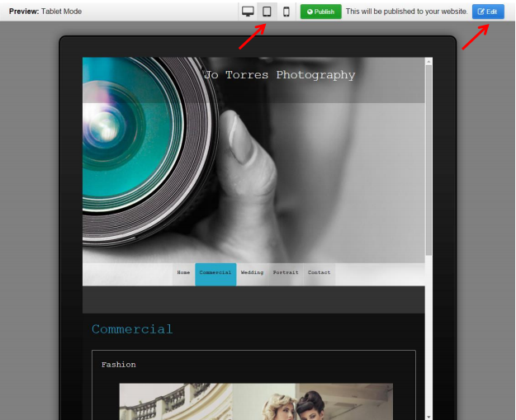Navigate to the Contact page
The height and width of the screenshot is (420, 516).
tap(319, 272)
